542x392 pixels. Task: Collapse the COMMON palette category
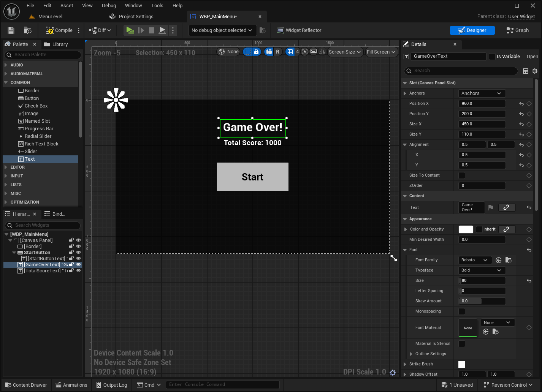pyautogui.click(x=6, y=82)
